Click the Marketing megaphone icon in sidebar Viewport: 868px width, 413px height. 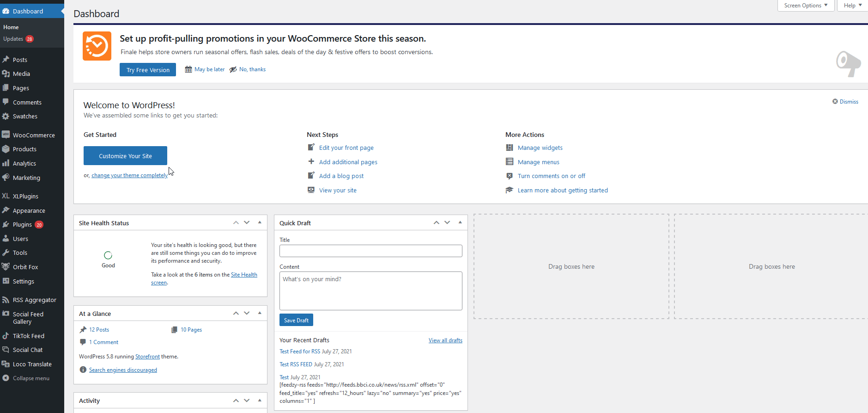pyautogui.click(x=6, y=178)
